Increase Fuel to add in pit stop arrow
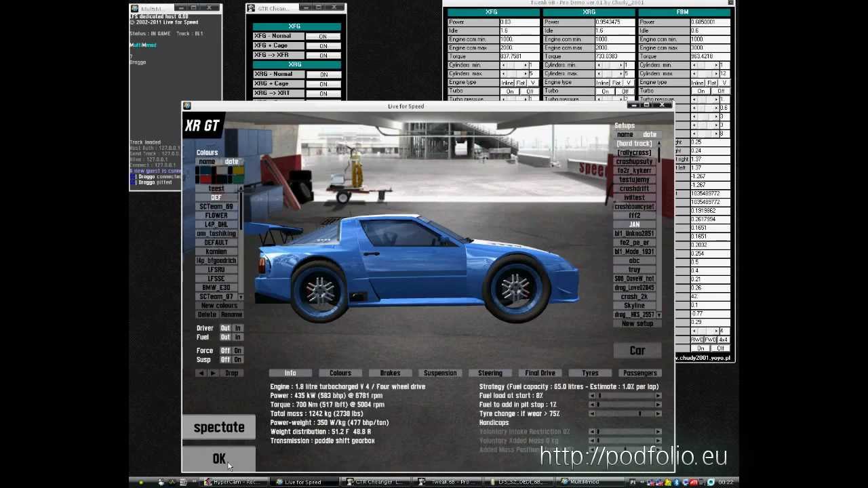The width and height of the screenshot is (868, 488). click(x=658, y=405)
